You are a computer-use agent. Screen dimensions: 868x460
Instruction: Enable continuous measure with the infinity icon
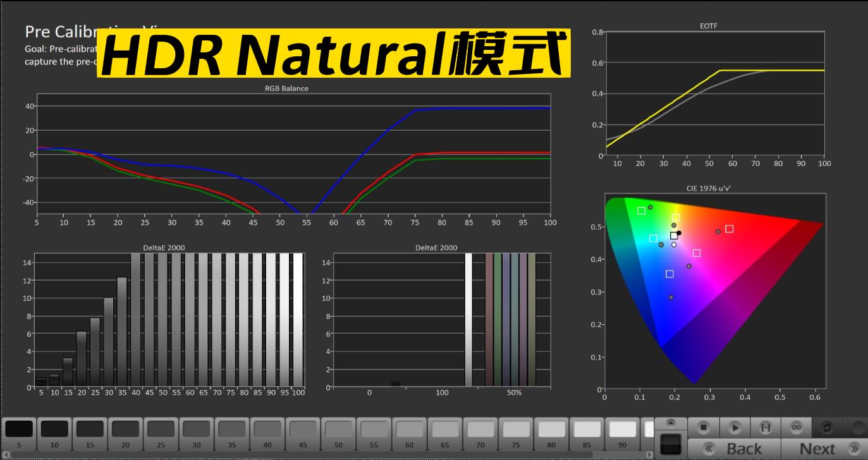click(797, 427)
